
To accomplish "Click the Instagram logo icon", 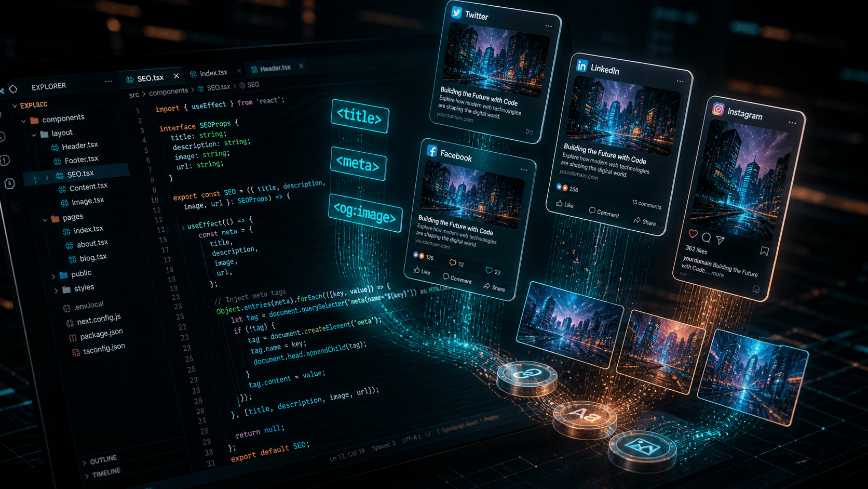I will pyautogui.click(x=718, y=109).
